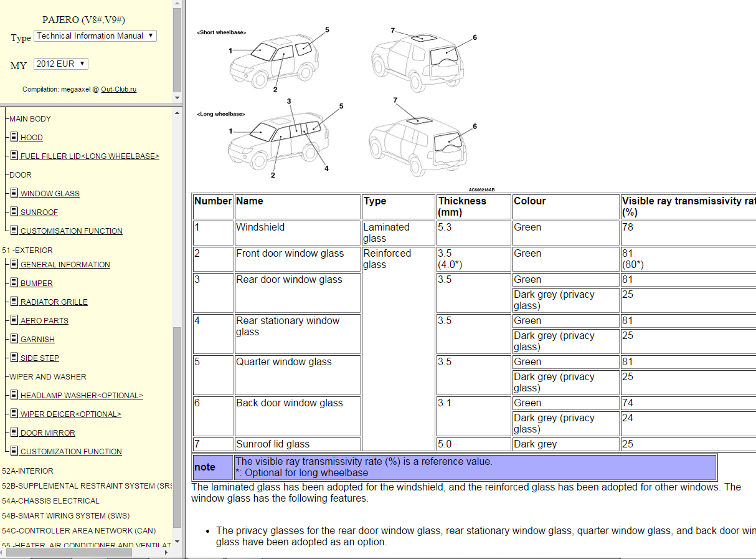Viewport: 756px width, 559px height.
Task: Click the page icon next to BUMPER
Action: [x=14, y=283]
